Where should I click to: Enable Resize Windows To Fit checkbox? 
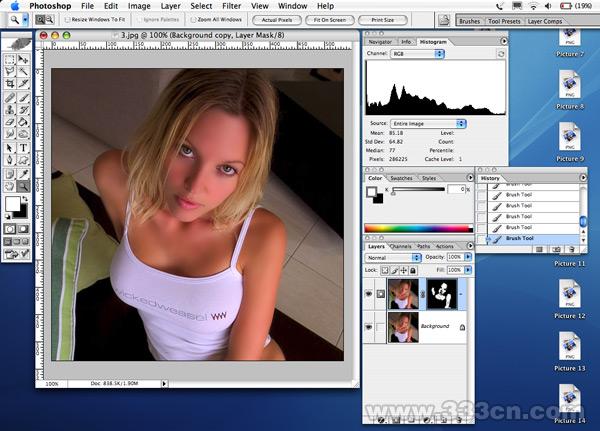click(x=66, y=19)
